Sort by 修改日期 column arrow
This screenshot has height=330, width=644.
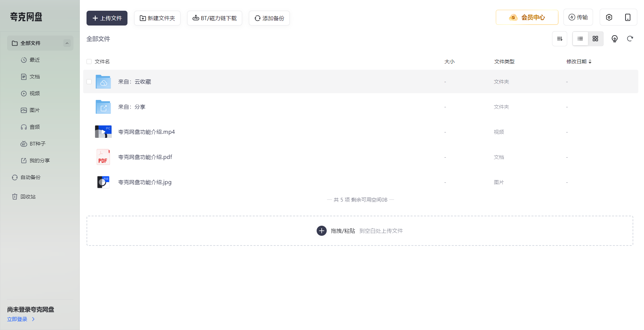coord(590,62)
